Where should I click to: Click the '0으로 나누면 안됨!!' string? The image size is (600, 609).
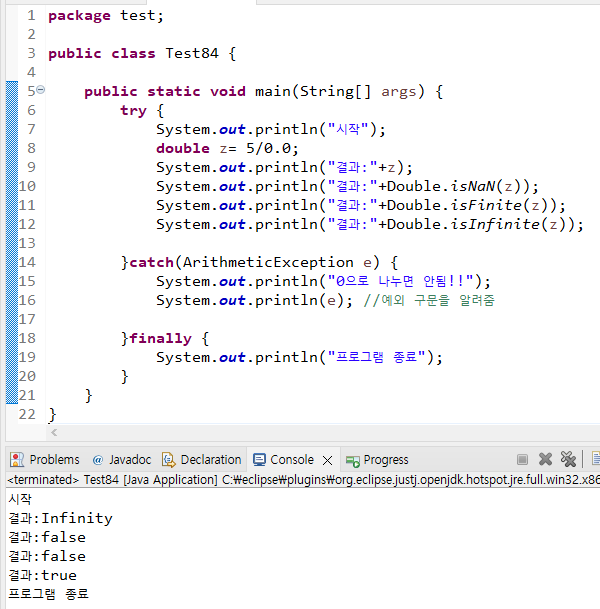[x=400, y=281]
